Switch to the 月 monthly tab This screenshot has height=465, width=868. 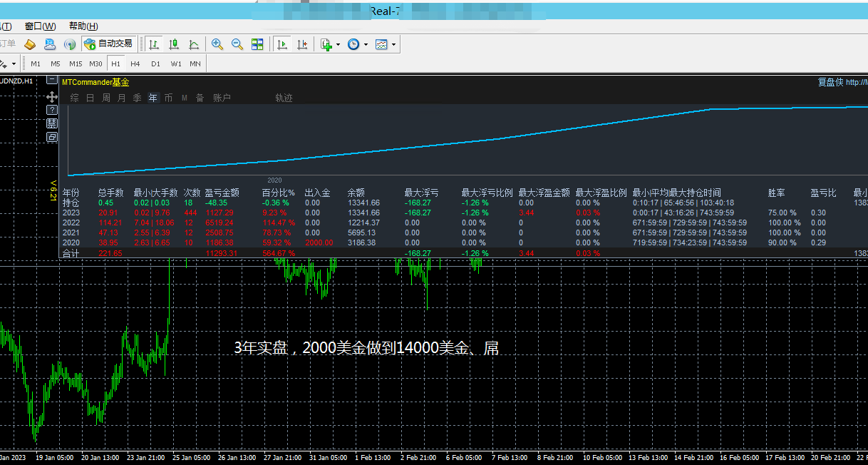(x=121, y=98)
